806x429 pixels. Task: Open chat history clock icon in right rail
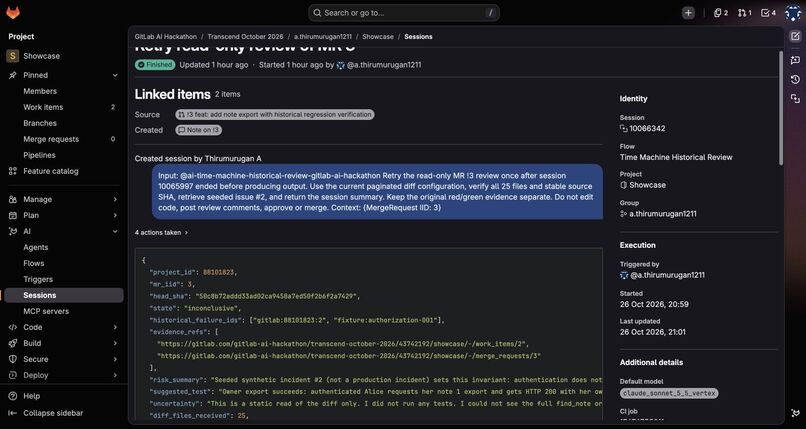(x=795, y=79)
